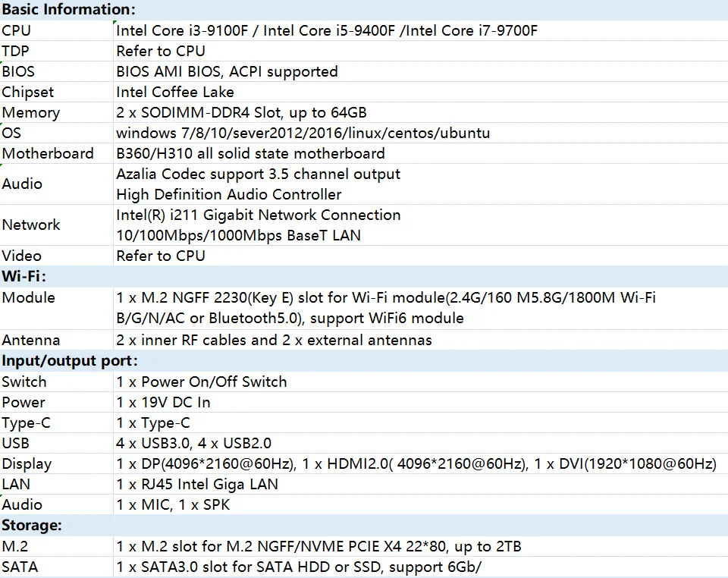728x578 pixels.
Task: Select 'Intel(R) i211 Gigabit Network Connection' line
Action: click(259, 215)
